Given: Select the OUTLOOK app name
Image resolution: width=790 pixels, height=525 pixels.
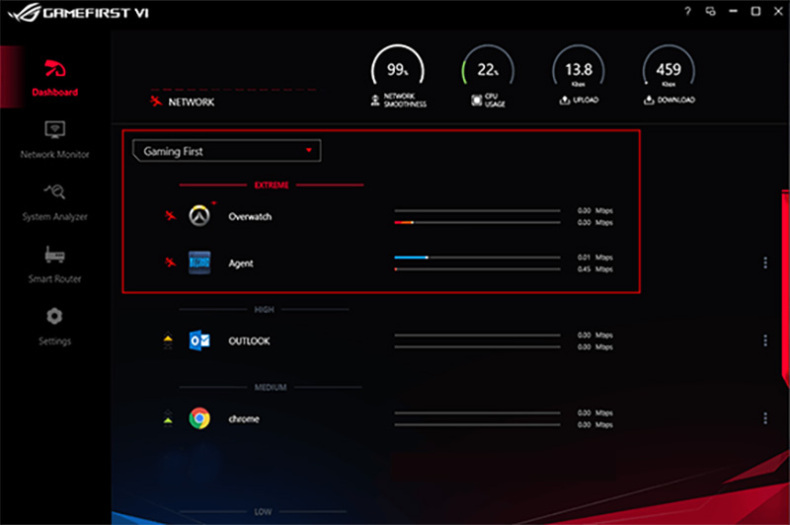Looking at the screenshot, I should click(x=249, y=341).
